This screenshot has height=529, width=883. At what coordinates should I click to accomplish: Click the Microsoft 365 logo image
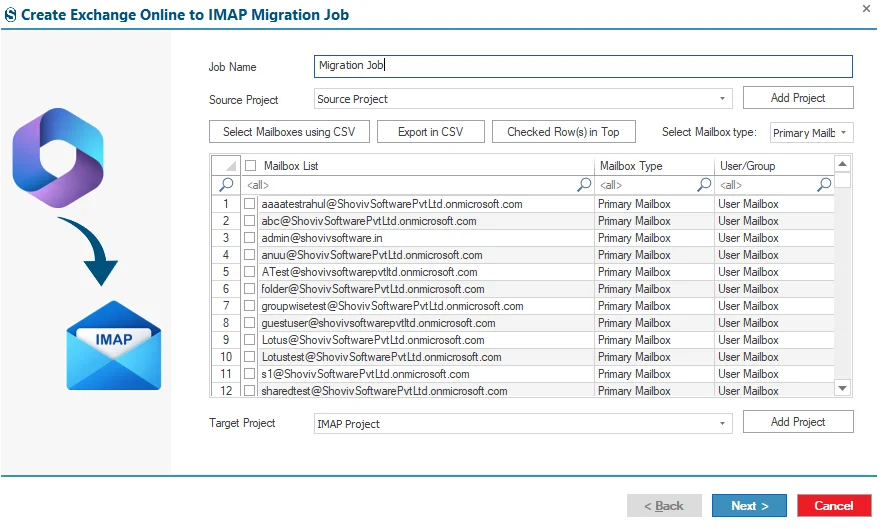click(x=58, y=158)
